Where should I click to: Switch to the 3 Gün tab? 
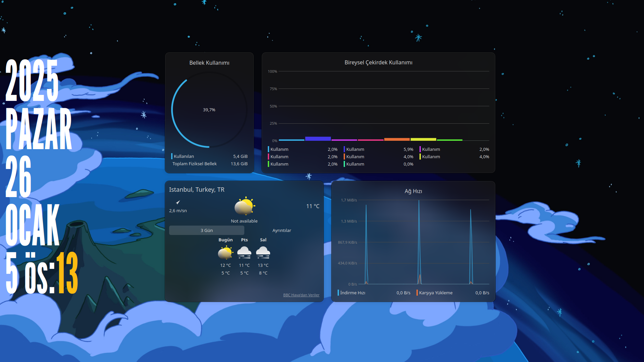[x=207, y=230]
